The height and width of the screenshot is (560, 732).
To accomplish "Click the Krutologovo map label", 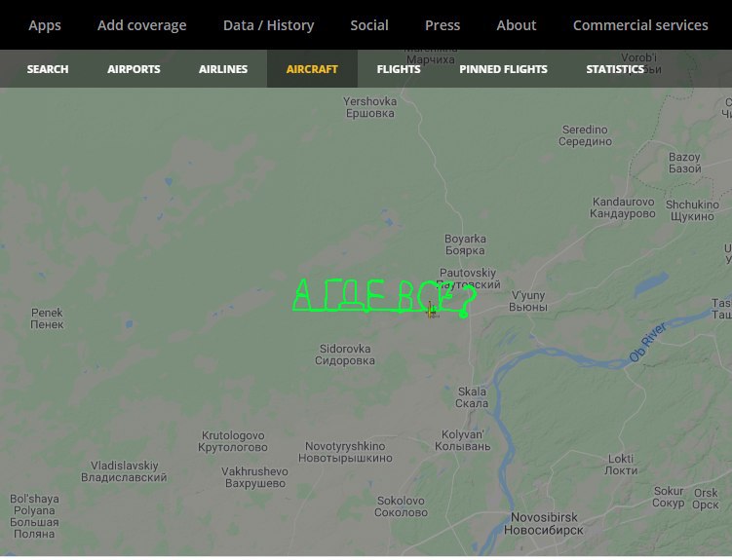I will (233, 441).
